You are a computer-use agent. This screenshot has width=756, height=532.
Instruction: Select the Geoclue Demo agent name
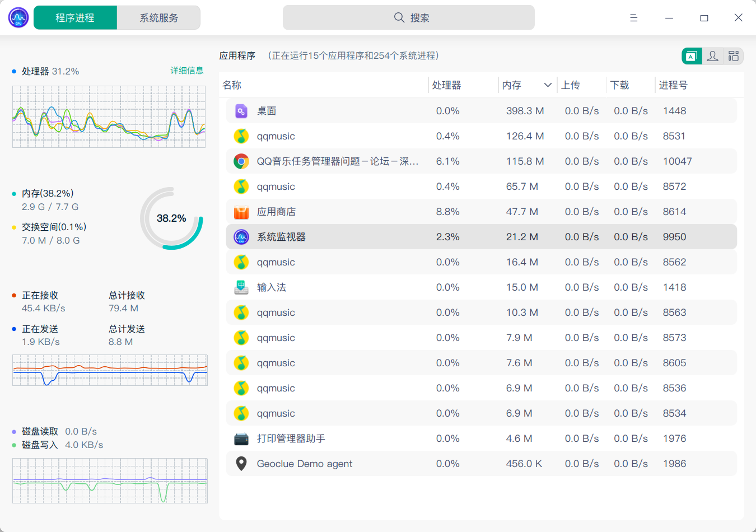pos(305,464)
